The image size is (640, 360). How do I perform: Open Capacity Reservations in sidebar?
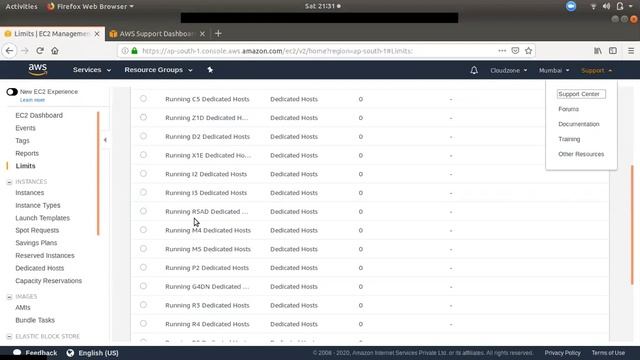click(49, 281)
